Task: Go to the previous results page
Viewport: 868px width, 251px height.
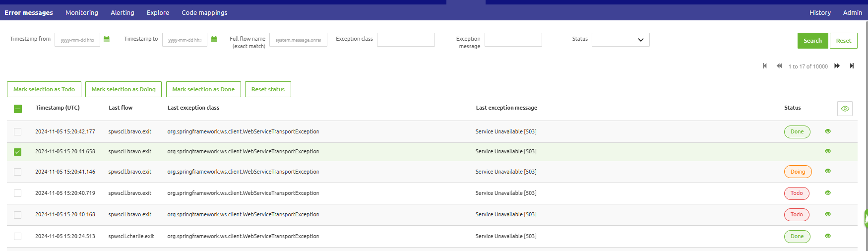Action: (x=779, y=66)
